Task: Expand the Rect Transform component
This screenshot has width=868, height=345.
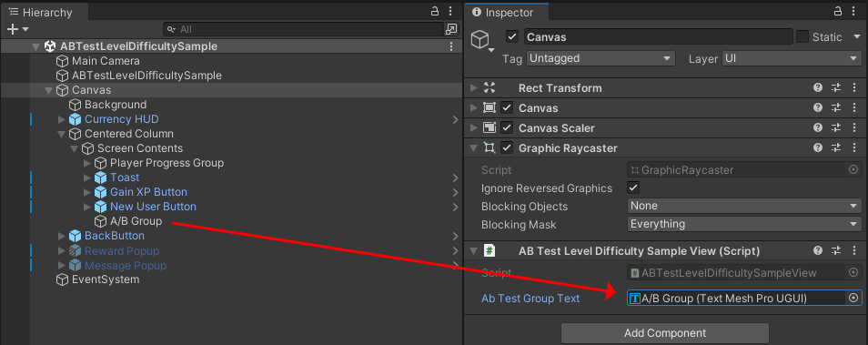Action: (x=473, y=88)
